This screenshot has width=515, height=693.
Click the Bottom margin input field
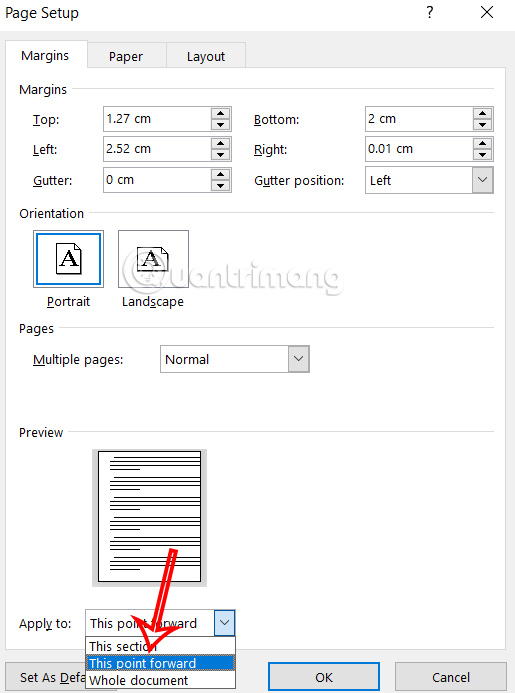tap(419, 119)
